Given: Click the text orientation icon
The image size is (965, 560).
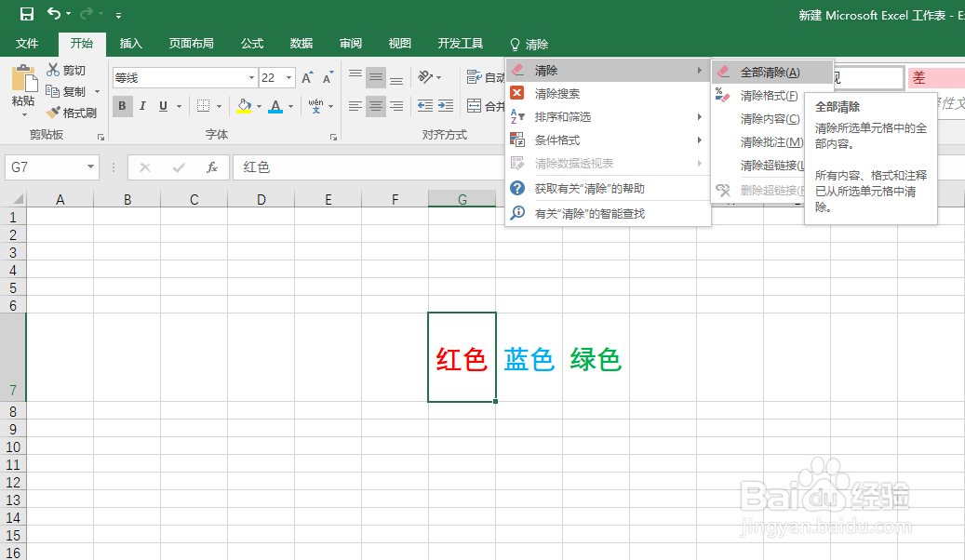Looking at the screenshot, I should [425, 77].
